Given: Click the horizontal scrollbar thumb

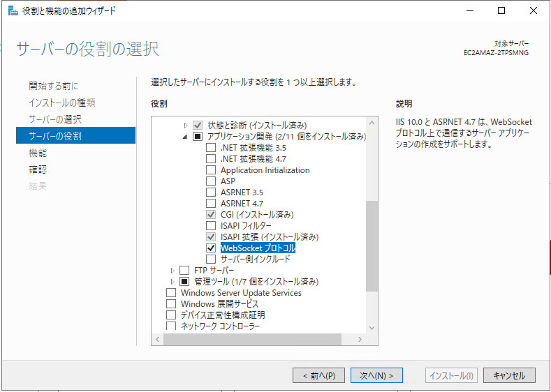Looking at the screenshot, I should coord(252,340).
